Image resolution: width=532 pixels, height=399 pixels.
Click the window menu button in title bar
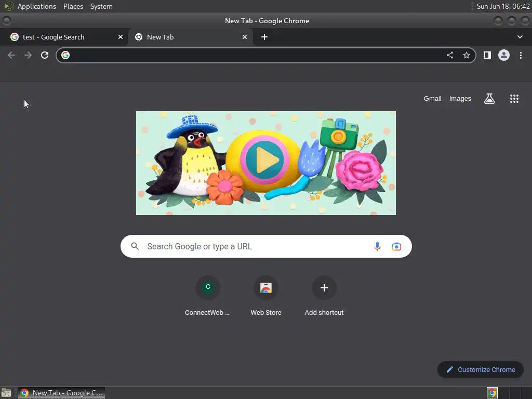[x=6, y=21]
